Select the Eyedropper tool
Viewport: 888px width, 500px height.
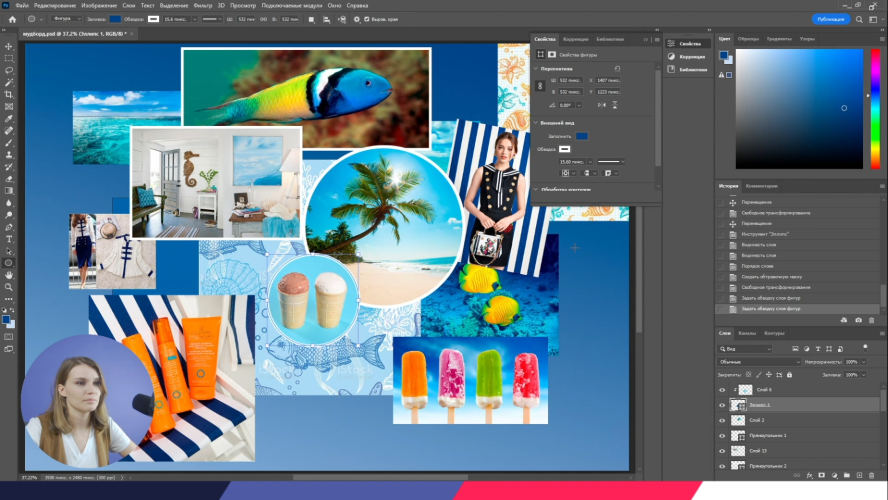[x=8, y=118]
